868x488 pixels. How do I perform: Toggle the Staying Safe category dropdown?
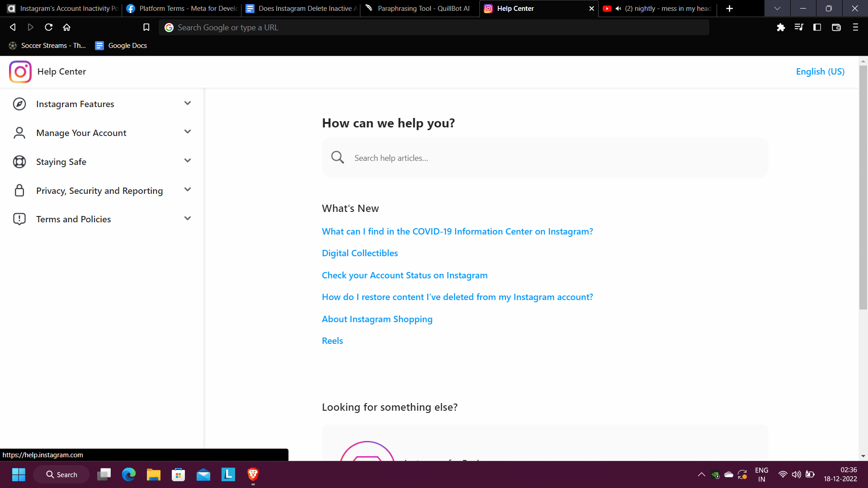pyautogui.click(x=187, y=161)
